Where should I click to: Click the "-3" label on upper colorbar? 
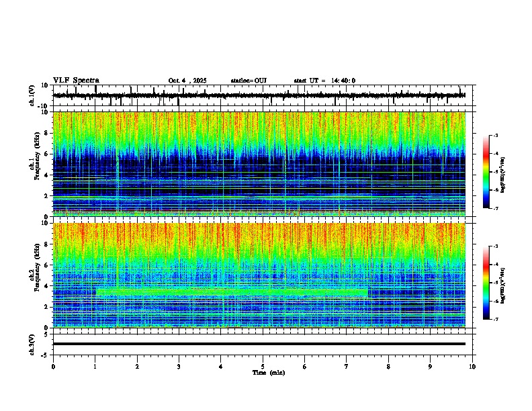pos(495,135)
